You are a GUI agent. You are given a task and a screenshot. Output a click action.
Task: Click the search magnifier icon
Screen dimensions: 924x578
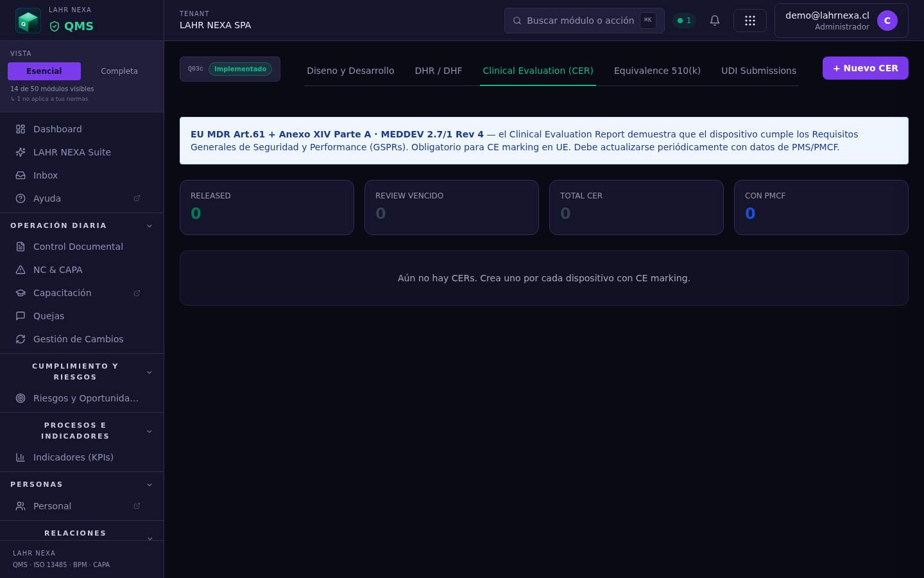click(517, 21)
